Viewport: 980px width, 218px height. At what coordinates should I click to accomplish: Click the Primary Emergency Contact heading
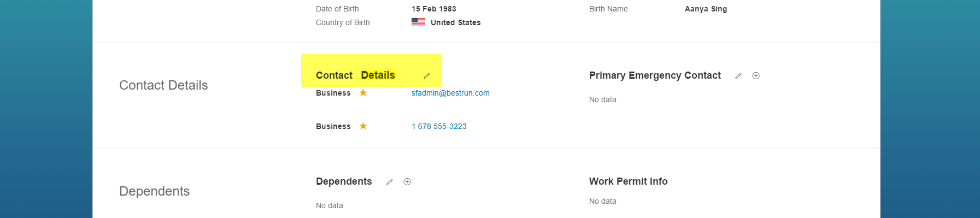click(655, 75)
